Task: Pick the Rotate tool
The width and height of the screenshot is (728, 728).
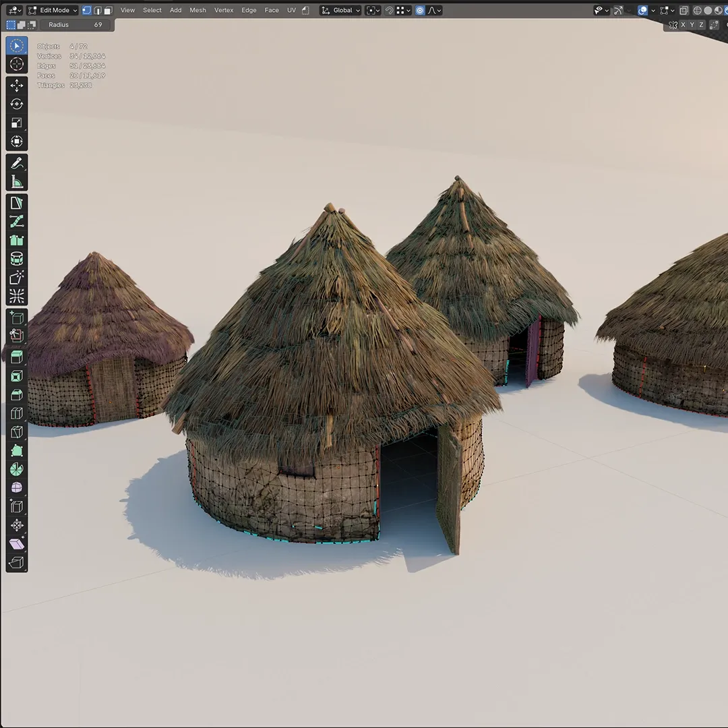Action: click(x=17, y=104)
